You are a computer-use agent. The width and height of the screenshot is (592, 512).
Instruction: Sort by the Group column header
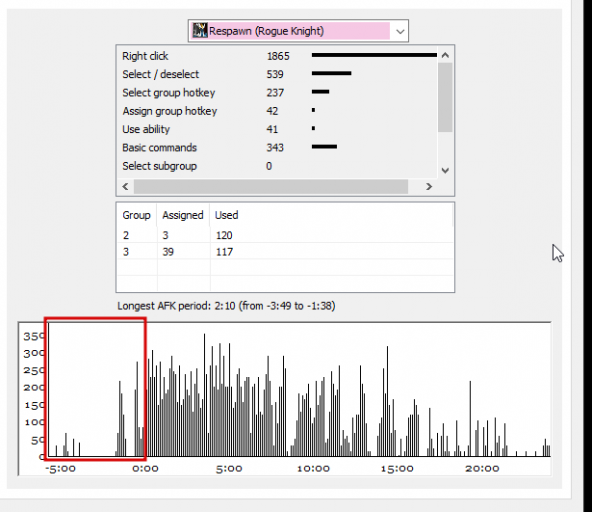click(x=136, y=215)
